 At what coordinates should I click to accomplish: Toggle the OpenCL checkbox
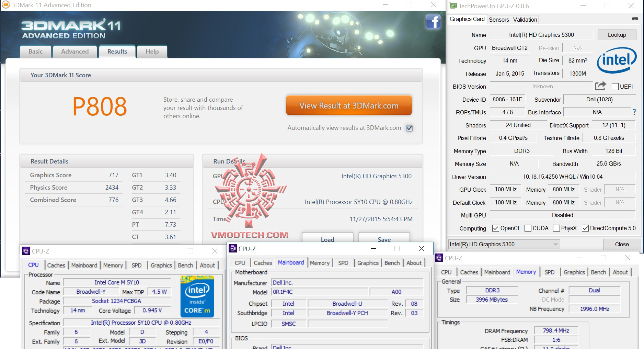click(495, 228)
